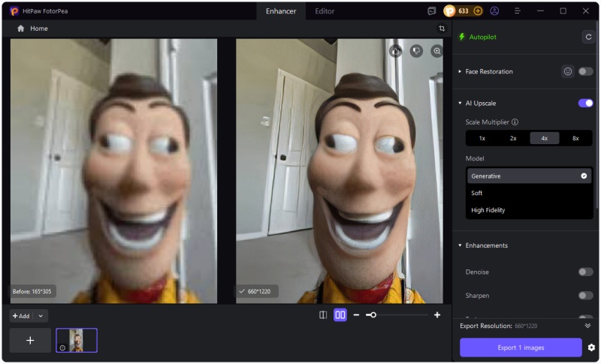Click the checkmark on Generative model
The image size is (601, 364).
[584, 176]
